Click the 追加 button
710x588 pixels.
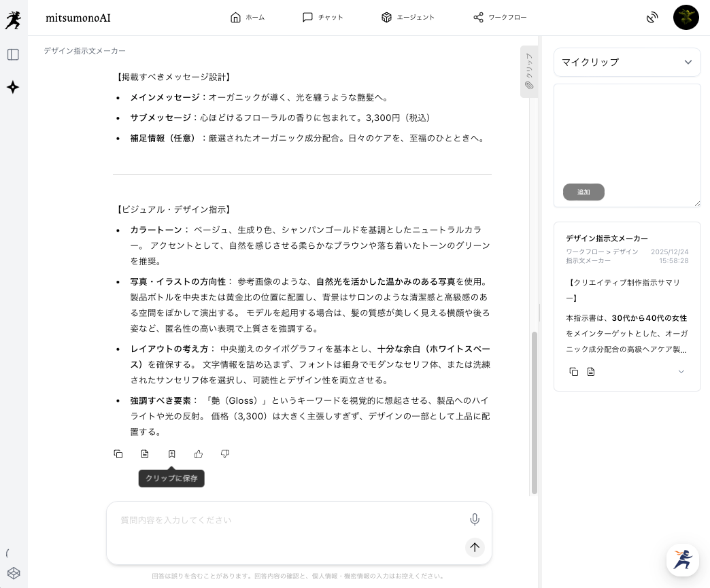pos(584,192)
